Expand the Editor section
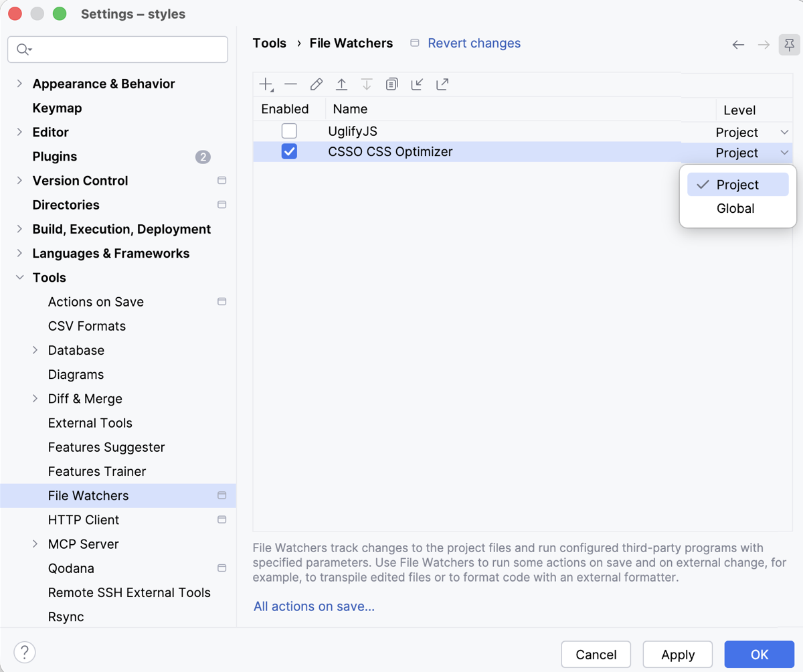 (x=19, y=132)
